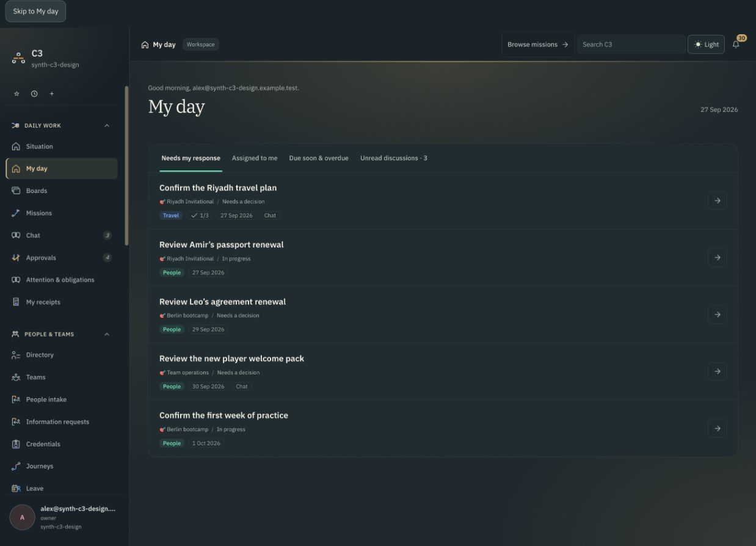The height and width of the screenshot is (546, 756).
Task: Open arrow for Review Leo's agreement renewal
Action: pyautogui.click(x=717, y=315)
